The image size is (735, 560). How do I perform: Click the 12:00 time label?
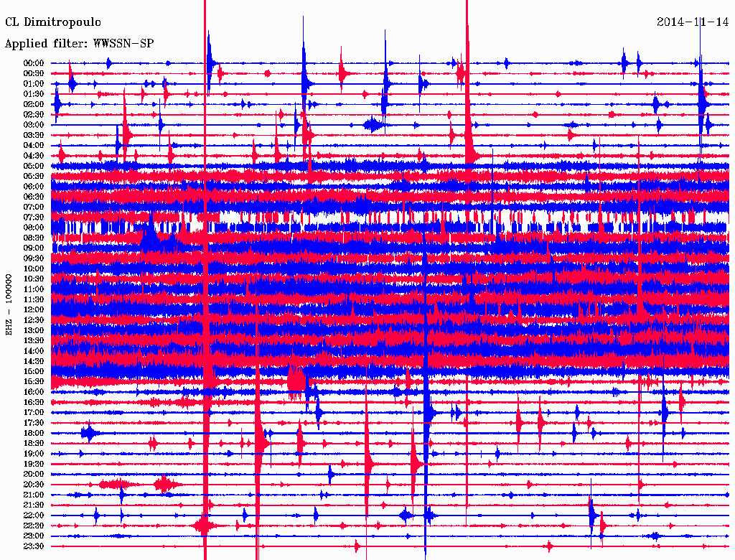(34, 310)
